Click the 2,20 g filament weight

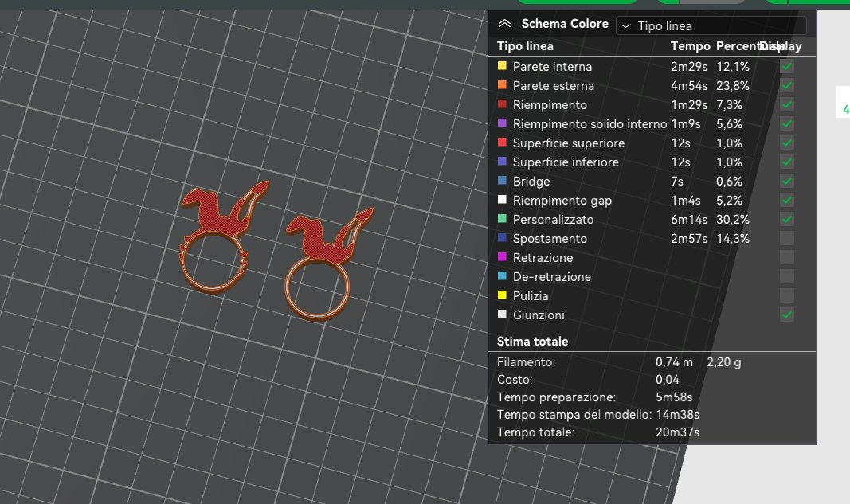[723, 362]
